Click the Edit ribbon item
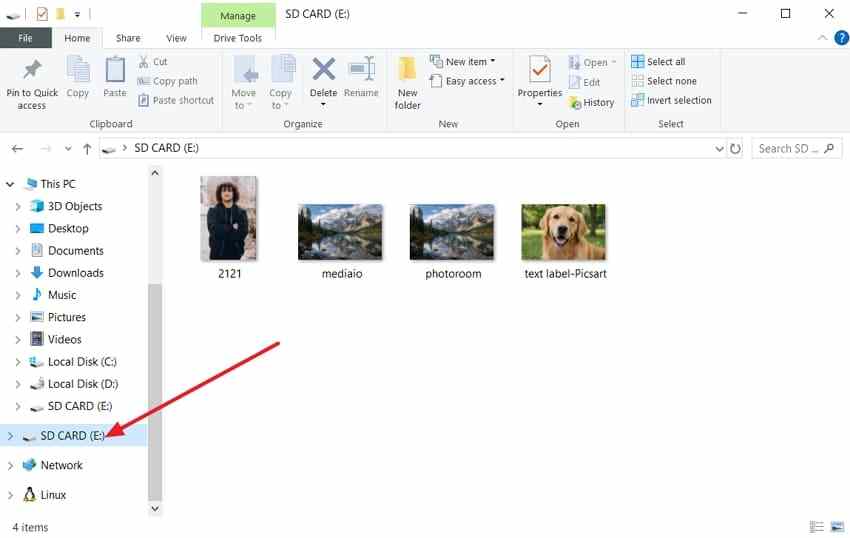The height and width of the screenshot is (538, 850). coord(584,82)
